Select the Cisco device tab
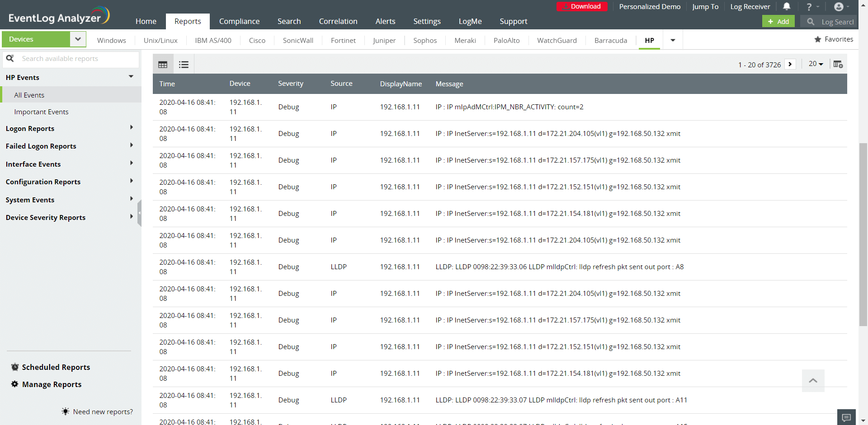This screenshot has width=868, height=425. click(257, 40)
